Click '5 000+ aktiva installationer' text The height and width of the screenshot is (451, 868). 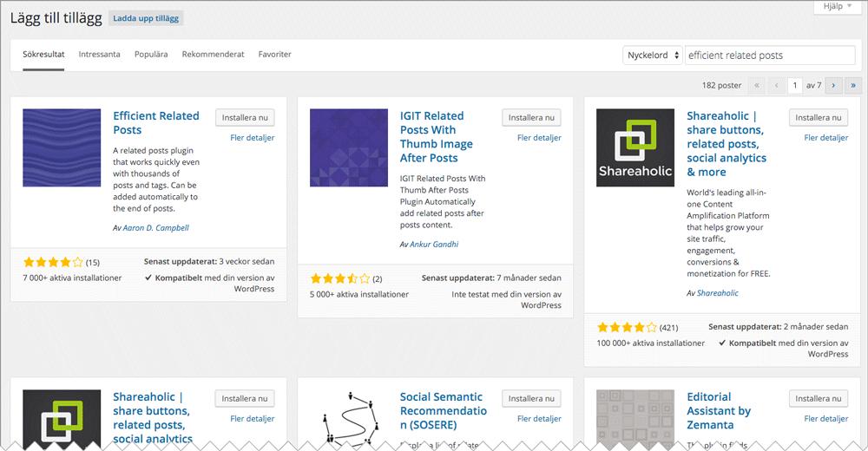coord(359,294)
